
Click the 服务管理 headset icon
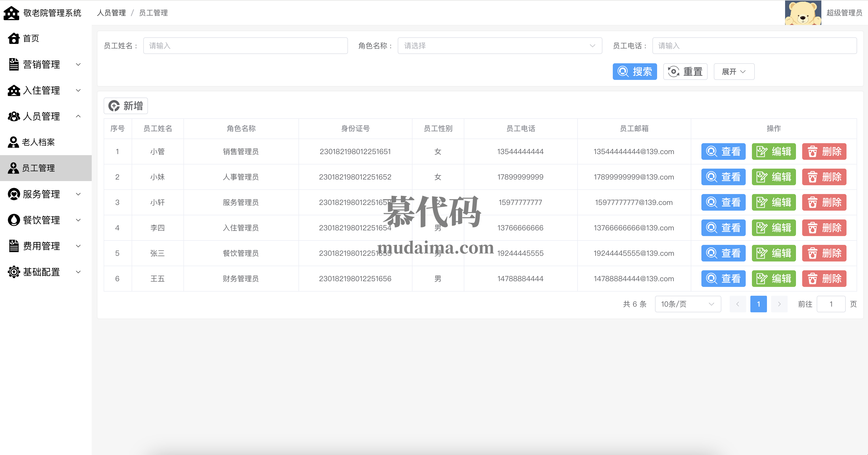point(14,194)
